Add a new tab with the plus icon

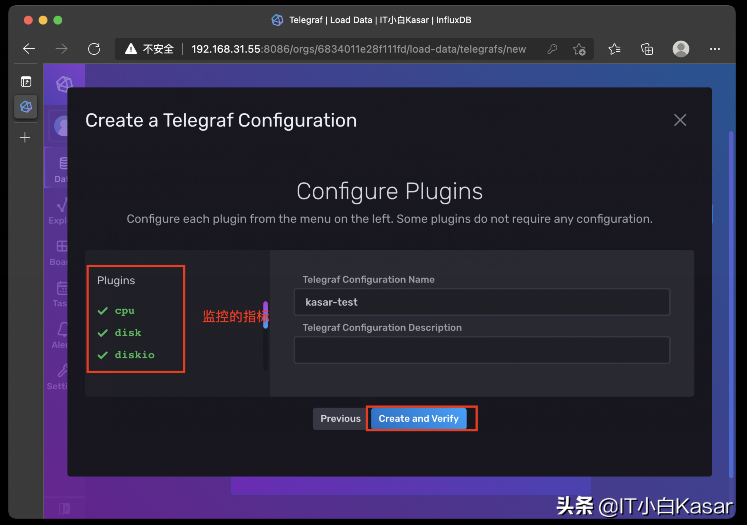click(25, 138)
